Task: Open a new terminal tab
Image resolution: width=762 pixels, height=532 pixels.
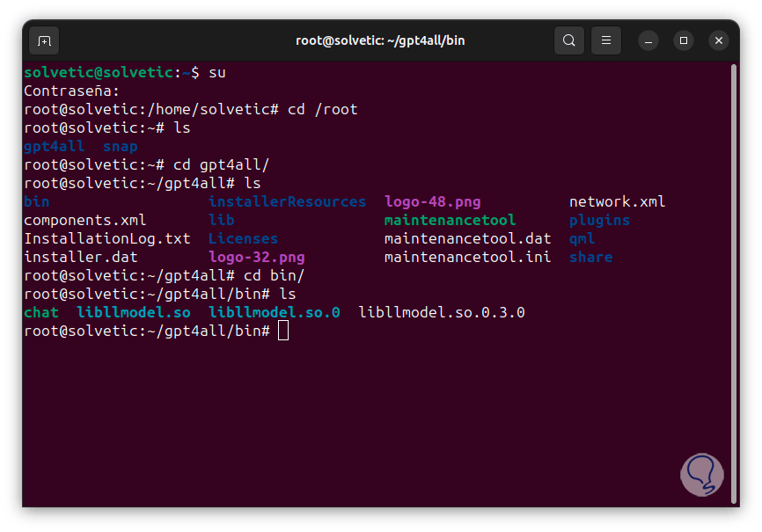Action: [44, 40]
